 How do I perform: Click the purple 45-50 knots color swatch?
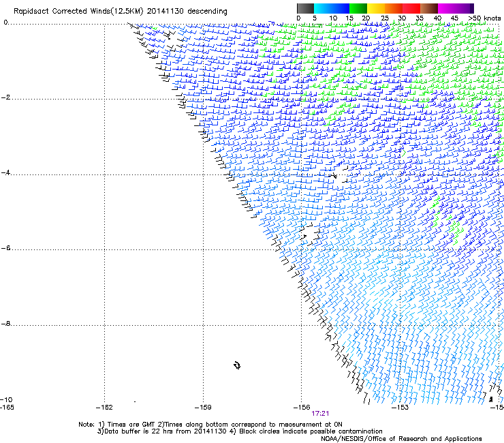click(464, 8)
